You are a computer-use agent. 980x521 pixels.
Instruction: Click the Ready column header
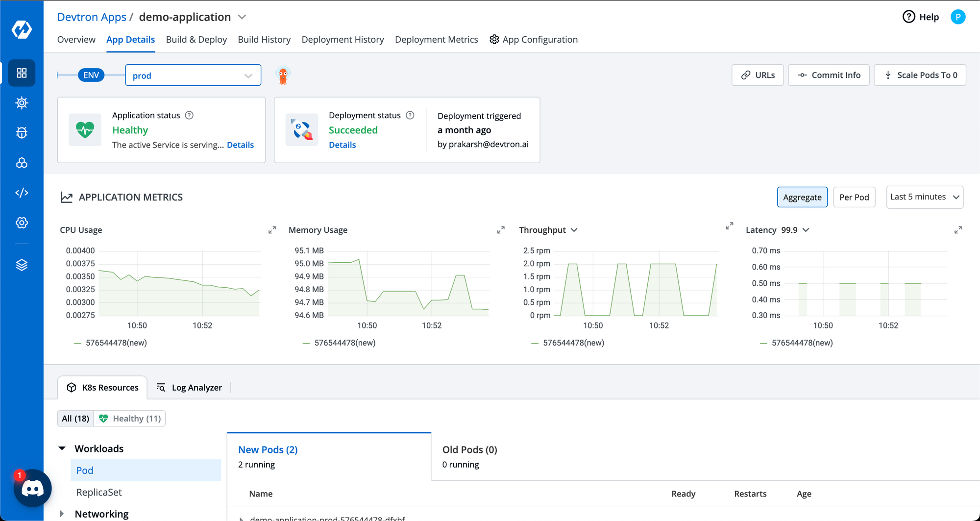tap(683, 494)
